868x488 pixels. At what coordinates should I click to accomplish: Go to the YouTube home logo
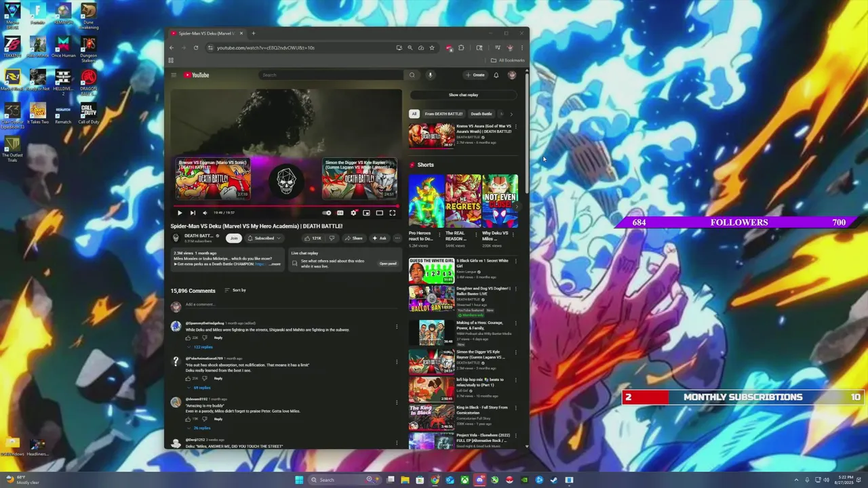(197, 75)
